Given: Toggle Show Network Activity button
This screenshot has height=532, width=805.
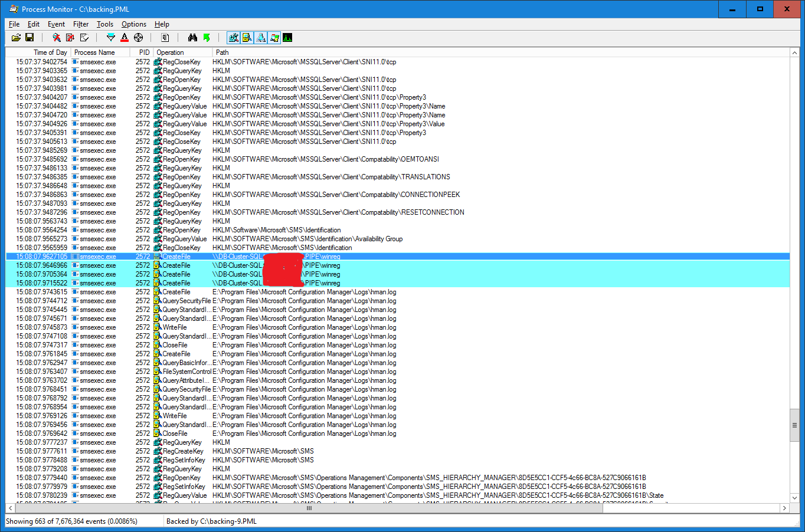Looking at the screenshot, I should pyautogui.click(x=261, y=38).
